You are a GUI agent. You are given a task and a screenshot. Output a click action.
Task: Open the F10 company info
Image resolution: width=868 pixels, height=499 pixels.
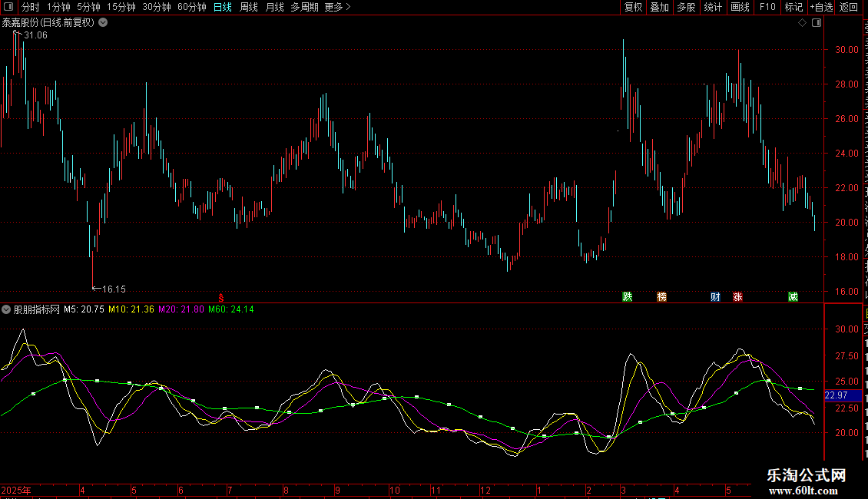pos(767,7)
